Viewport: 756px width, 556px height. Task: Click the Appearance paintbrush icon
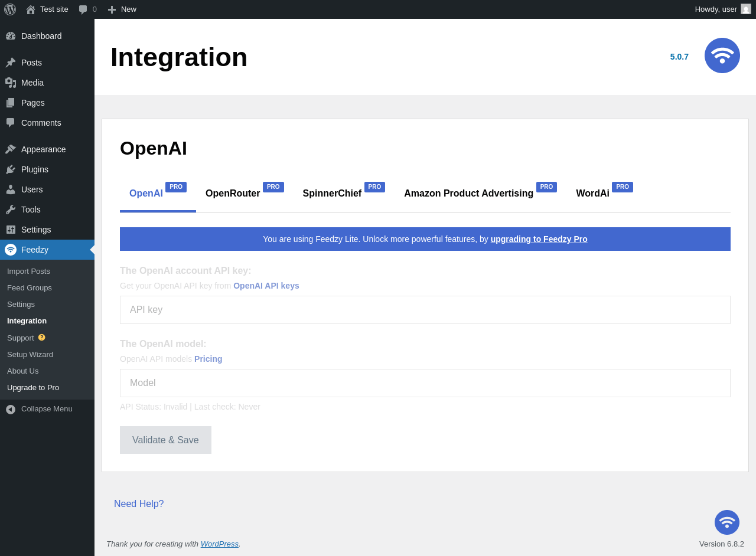[11, 149]
